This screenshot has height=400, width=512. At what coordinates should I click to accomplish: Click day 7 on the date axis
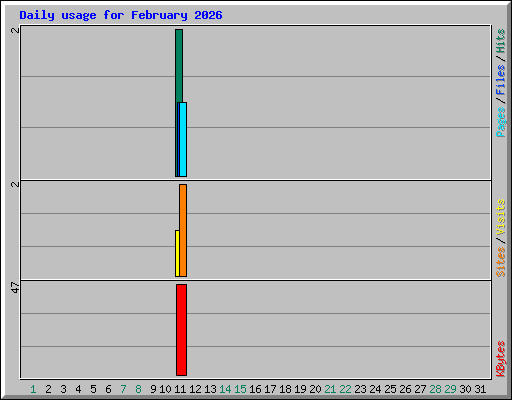click(123, 389)
